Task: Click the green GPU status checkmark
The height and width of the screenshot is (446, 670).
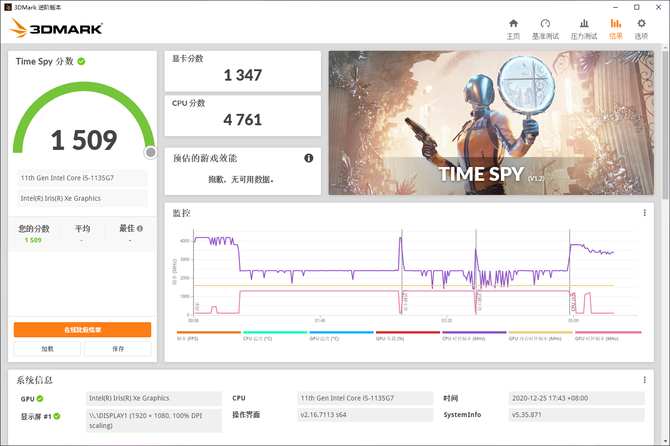Action: [43, 398]
